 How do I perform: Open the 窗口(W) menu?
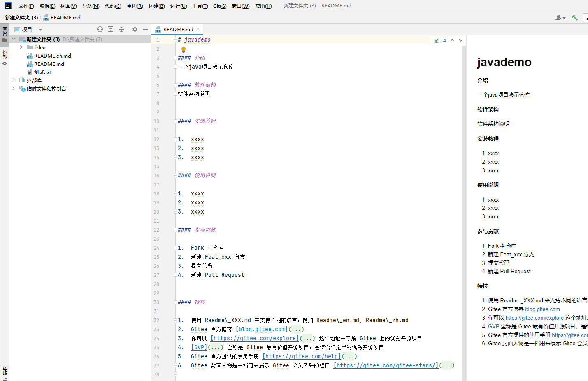pyautogui.click(x=240, y=6)
